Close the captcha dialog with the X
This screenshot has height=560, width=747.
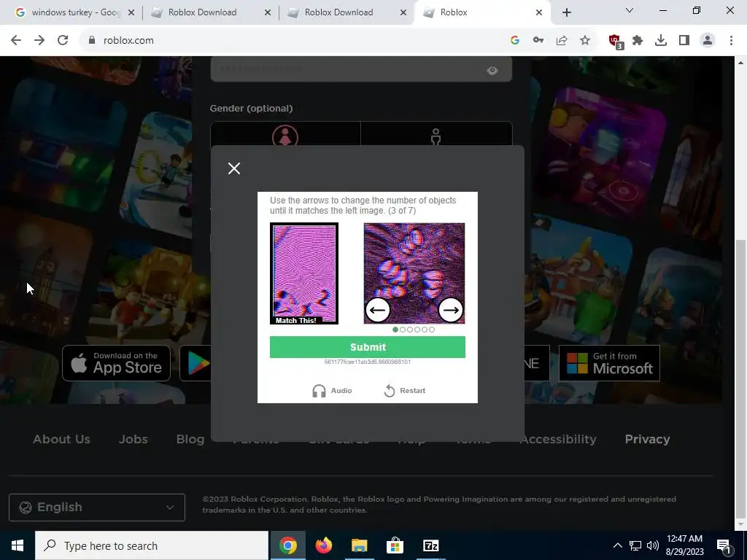point(234,168)
